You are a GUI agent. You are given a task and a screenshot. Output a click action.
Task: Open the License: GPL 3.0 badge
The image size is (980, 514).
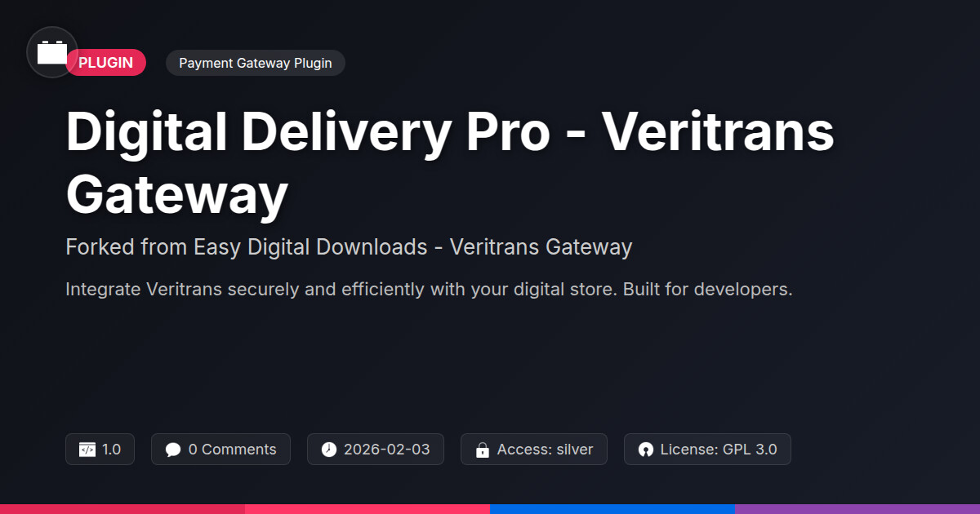coord(707,450)
